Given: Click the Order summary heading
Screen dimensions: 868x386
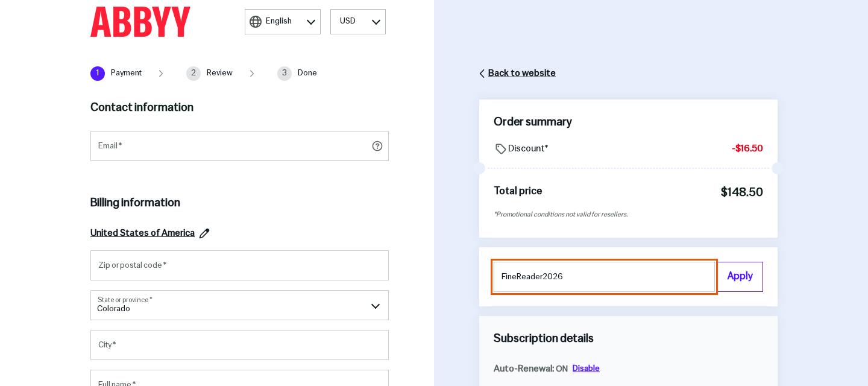Looking at the screenshot, I should (x=533, y=122).
